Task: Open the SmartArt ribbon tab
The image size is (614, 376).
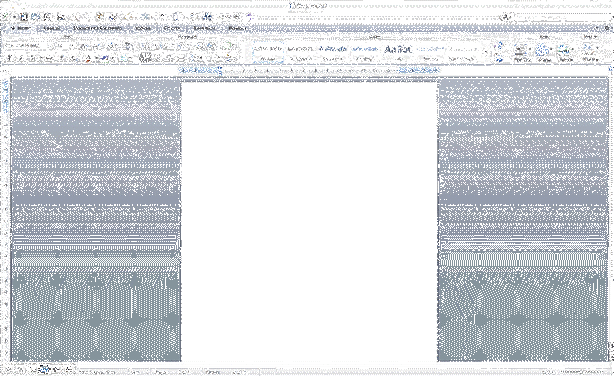Action: (x=204, y=29)
